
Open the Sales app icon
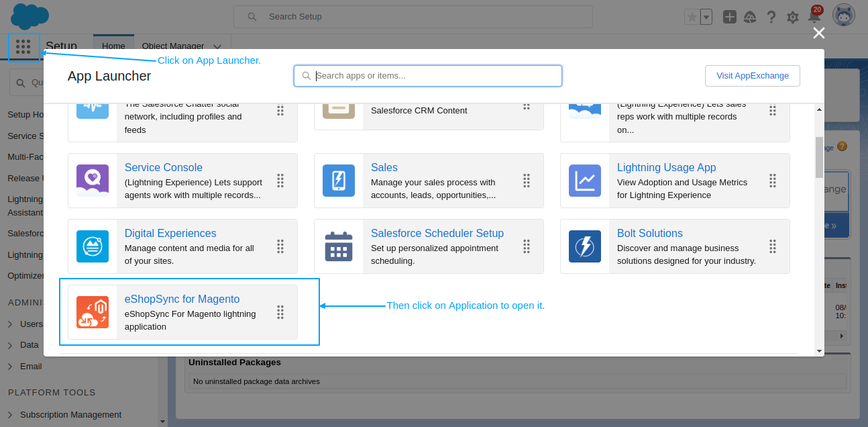tap(339, 181)
